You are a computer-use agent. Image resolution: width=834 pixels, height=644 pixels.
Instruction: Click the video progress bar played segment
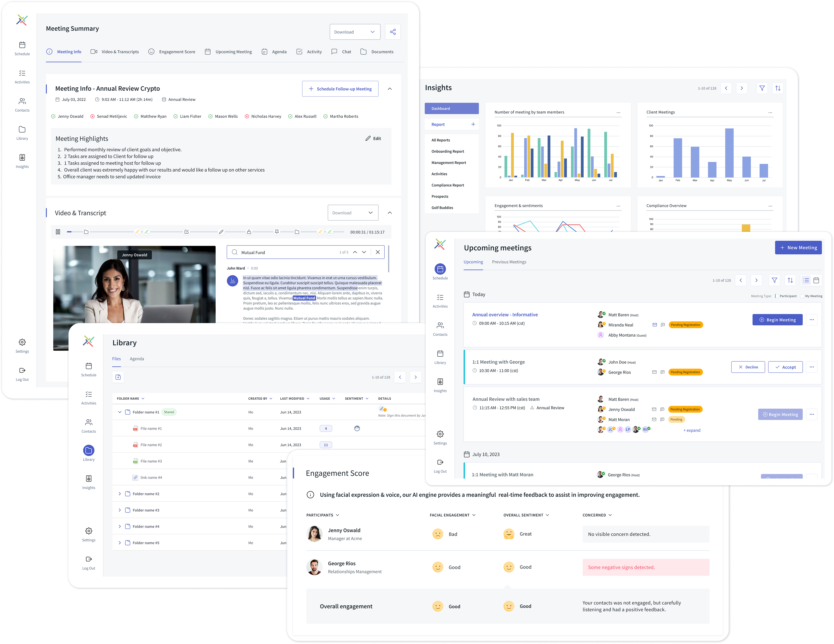(69, 232)
